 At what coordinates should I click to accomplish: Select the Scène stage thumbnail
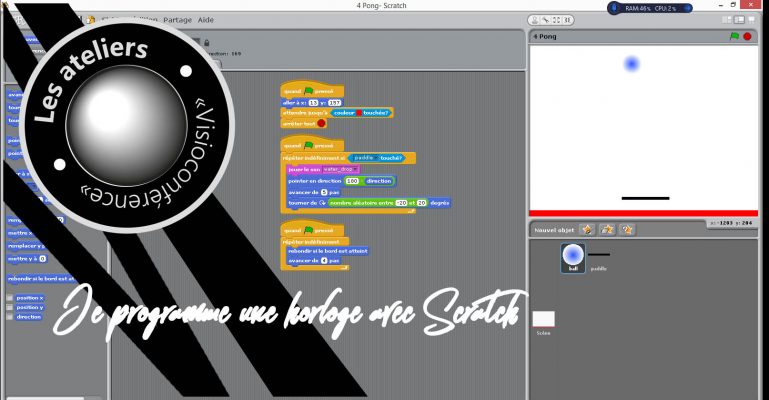(544, 322)
